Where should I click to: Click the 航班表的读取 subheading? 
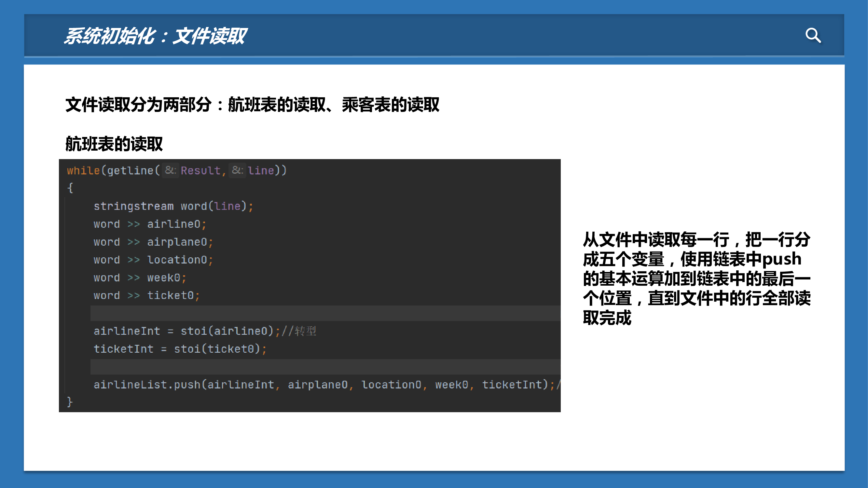[x=114, y=144]
